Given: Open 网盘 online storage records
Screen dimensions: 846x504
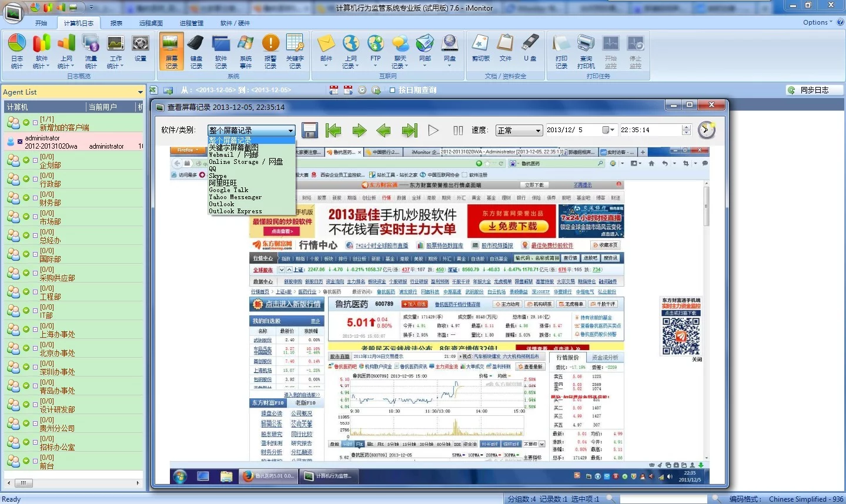Looking at the screenshot, I should [449, 51].
